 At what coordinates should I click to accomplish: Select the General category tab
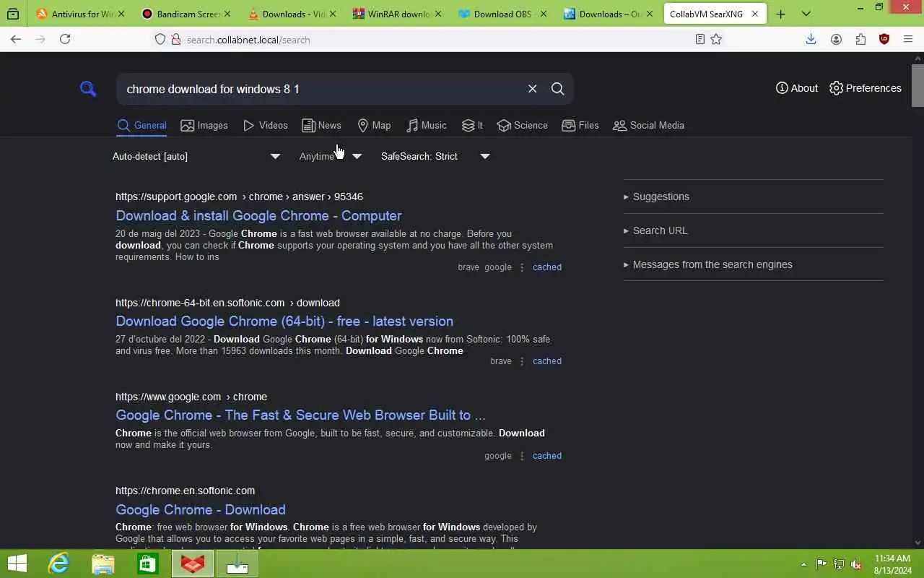pos(142,126)
